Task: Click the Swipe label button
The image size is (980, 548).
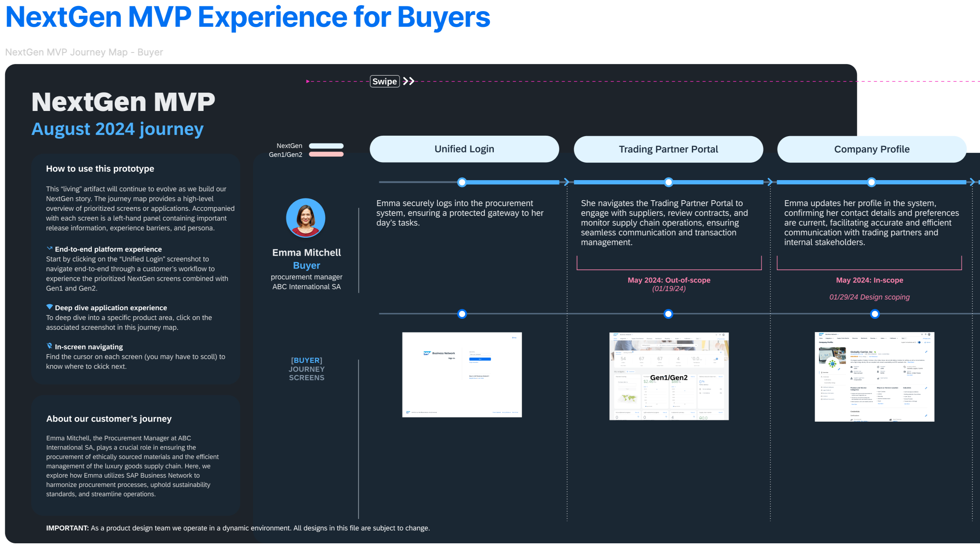Action: point(385,81)
